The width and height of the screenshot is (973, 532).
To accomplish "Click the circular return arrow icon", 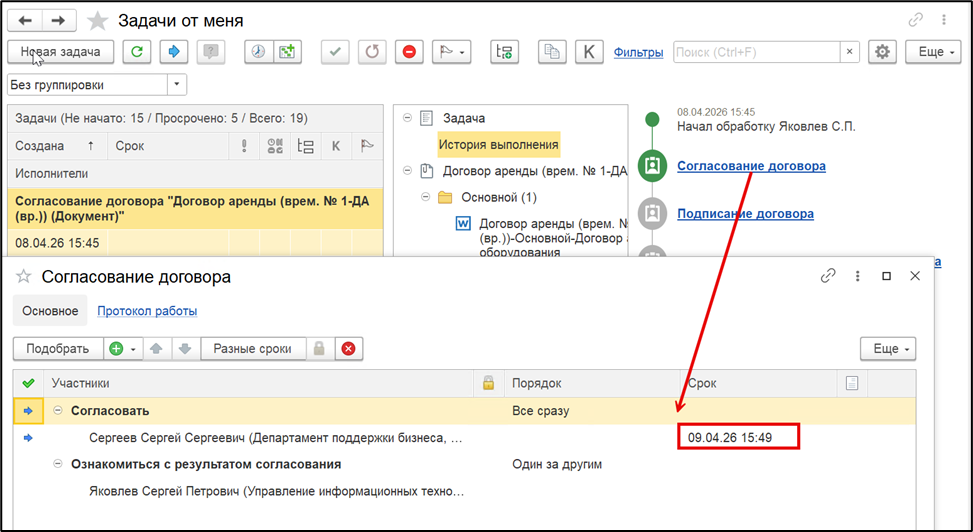I will [372, 52].
